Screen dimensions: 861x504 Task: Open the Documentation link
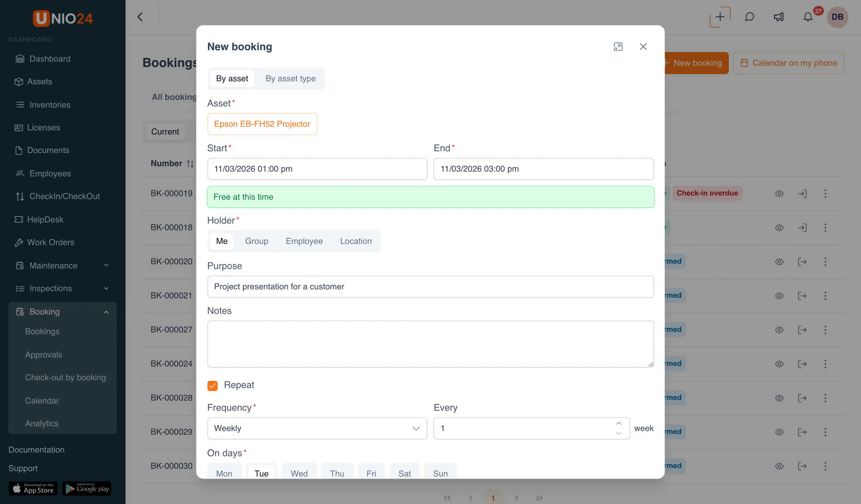pyautogui.click(x=36, y=450)
